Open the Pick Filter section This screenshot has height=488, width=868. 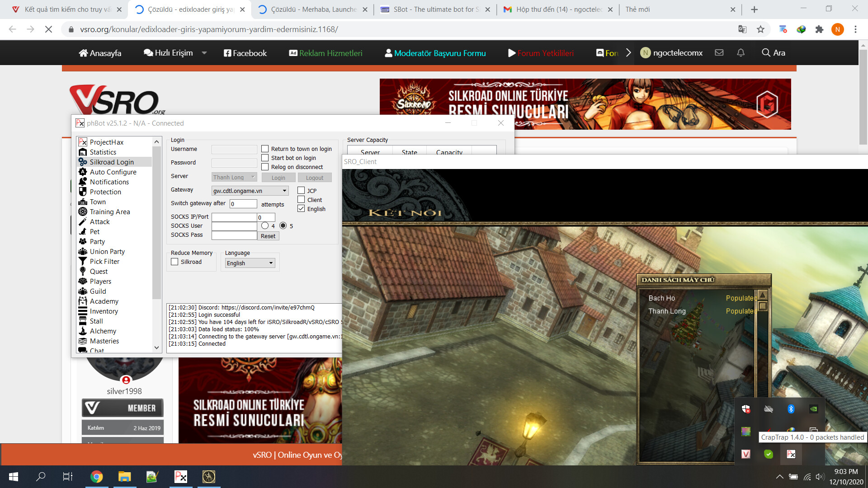coord(104,262)
